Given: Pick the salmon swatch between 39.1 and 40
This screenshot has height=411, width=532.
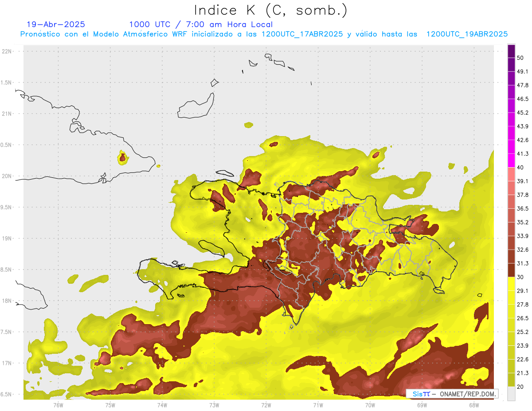Looking at the screenshot, I should coord(511,174).
